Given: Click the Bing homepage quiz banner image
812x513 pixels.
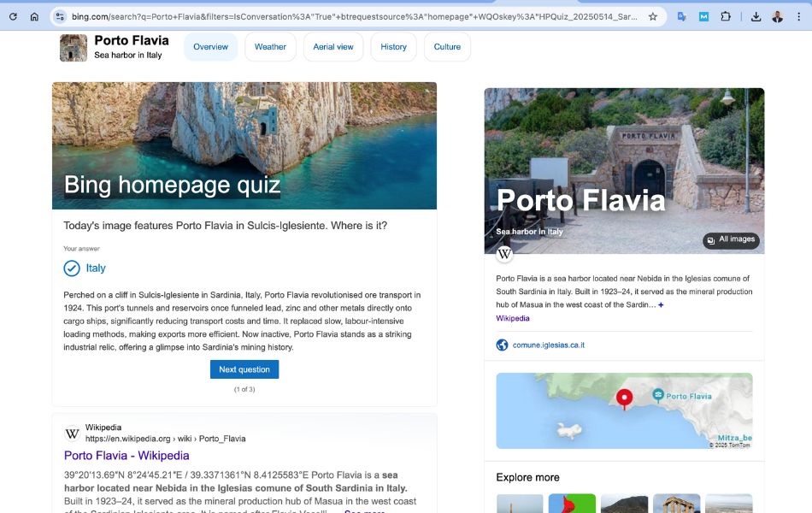Looking at the screenshot, I should tap(244, 145).
